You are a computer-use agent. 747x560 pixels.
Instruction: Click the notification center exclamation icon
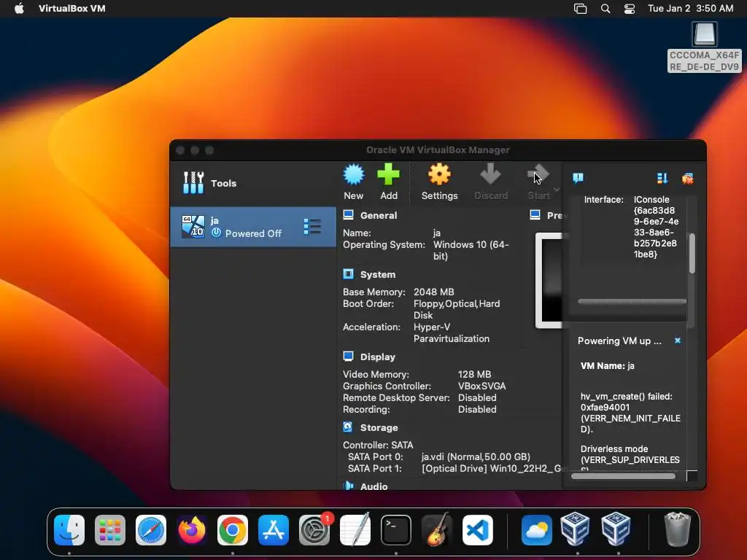click(578, 178)
